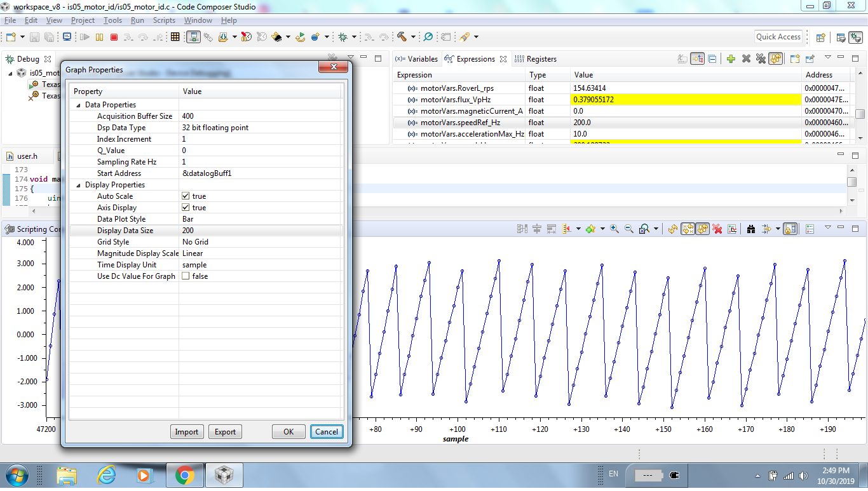Zoom in on the graph with the magnifier icon
Viewport: 868px width, 491px height.
tap(614, 228)
